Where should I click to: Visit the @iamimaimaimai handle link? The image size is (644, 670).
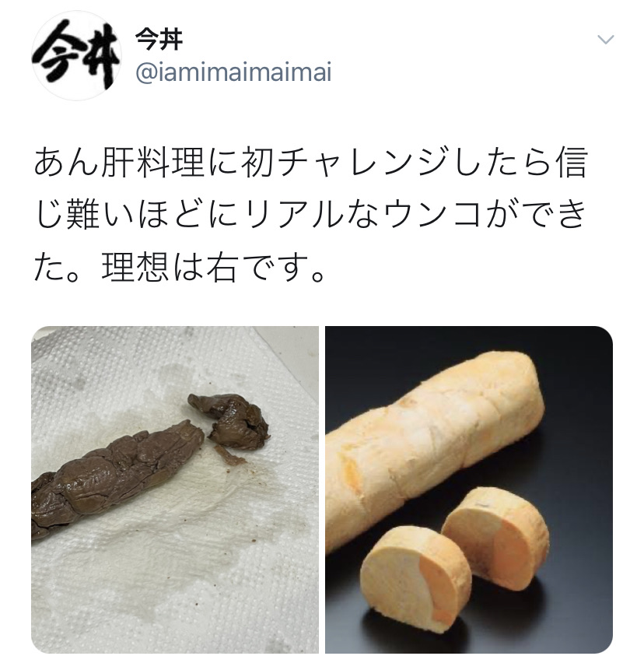point(233,72)
